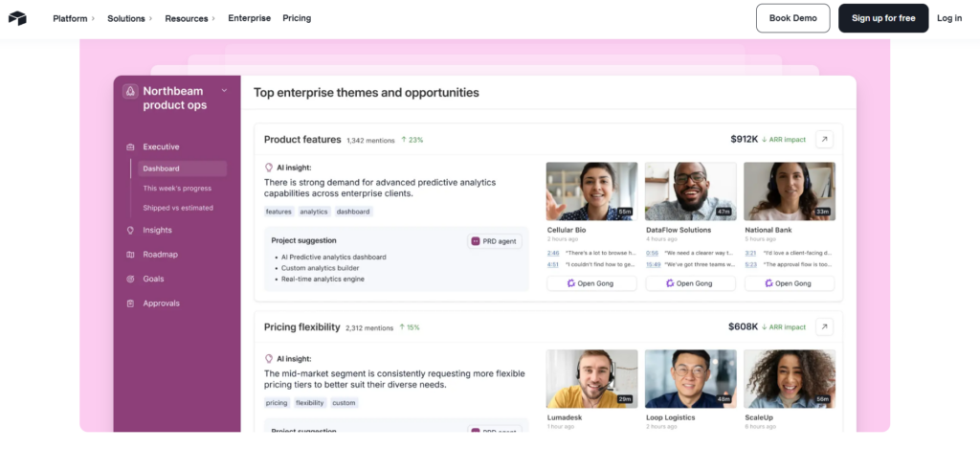Click the PRD agent button

pos(495,241)
